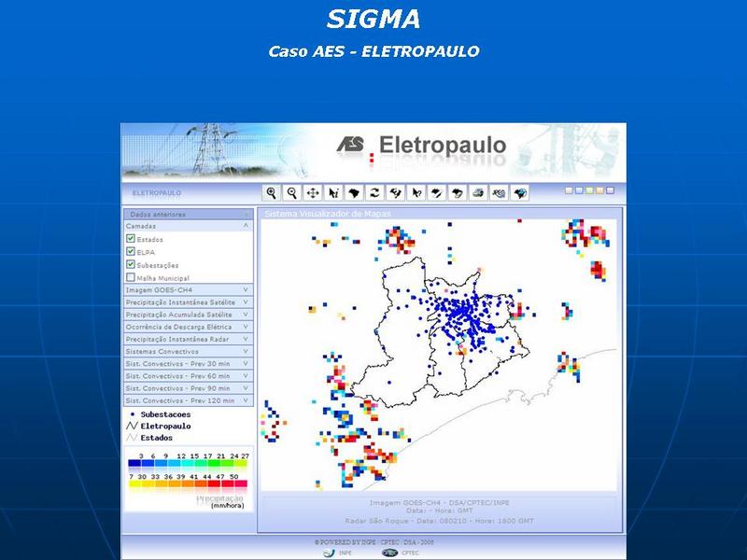
Task: Click the print map icon
Action: (478, 193)
